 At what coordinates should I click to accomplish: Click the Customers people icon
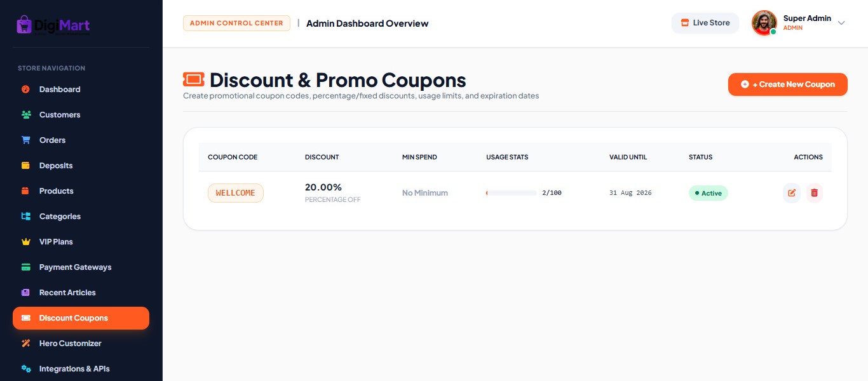click(x=26, y=115)
